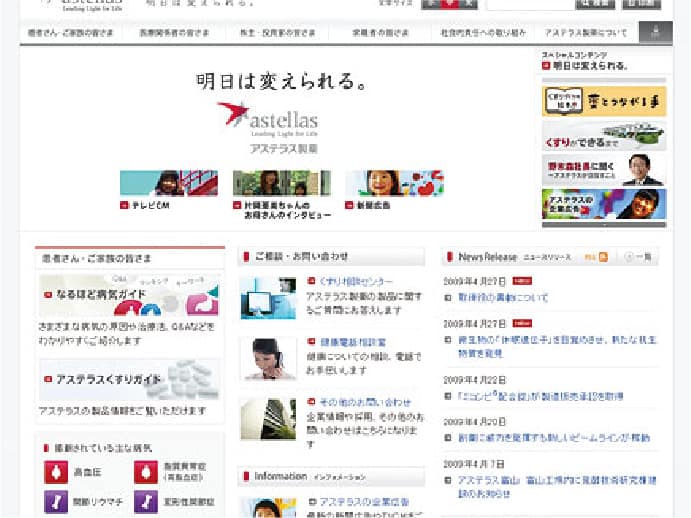Open the くすりができるまで sidebar banner
The image size is (691, 518).
pos(604,136)
